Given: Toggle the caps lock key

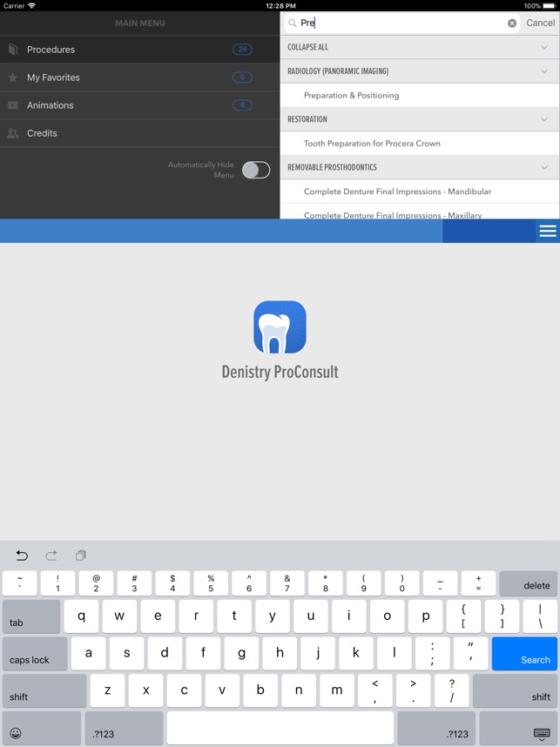Looking at the screenshot, I should tap(35, 654).
